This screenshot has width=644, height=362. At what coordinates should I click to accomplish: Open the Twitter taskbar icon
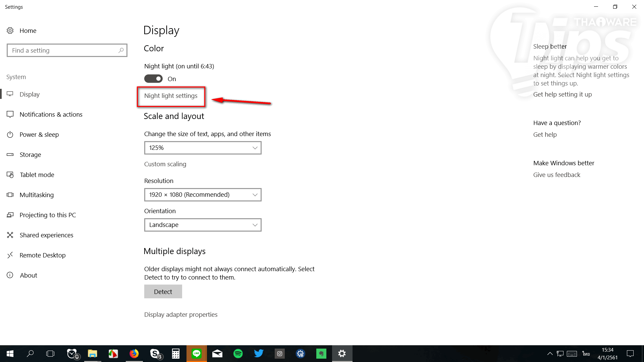[x=259, y=353]
